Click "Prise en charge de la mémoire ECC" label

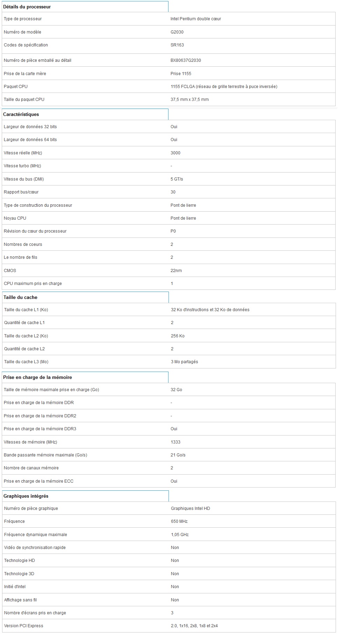(38, 481)
